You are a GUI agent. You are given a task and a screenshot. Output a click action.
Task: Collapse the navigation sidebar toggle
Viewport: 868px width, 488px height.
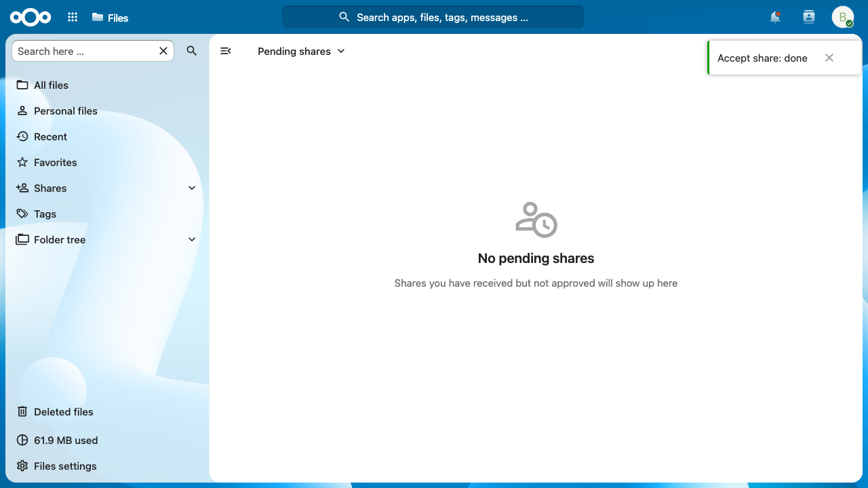click(226, 51)
